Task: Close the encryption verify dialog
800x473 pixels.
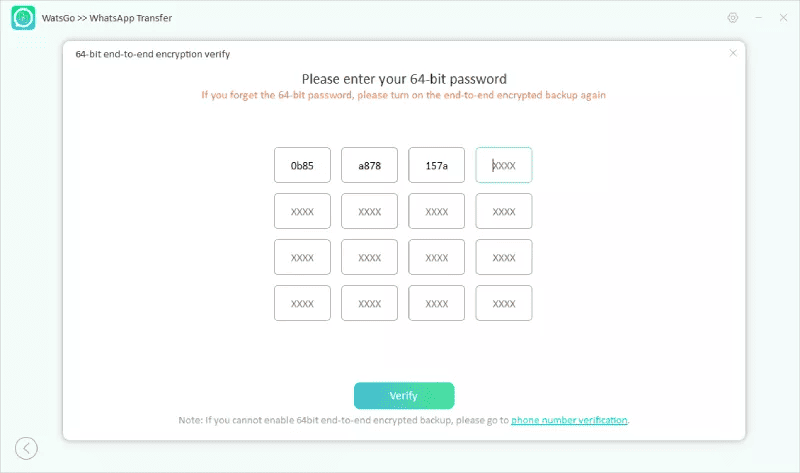Action: tap(733, 53)
